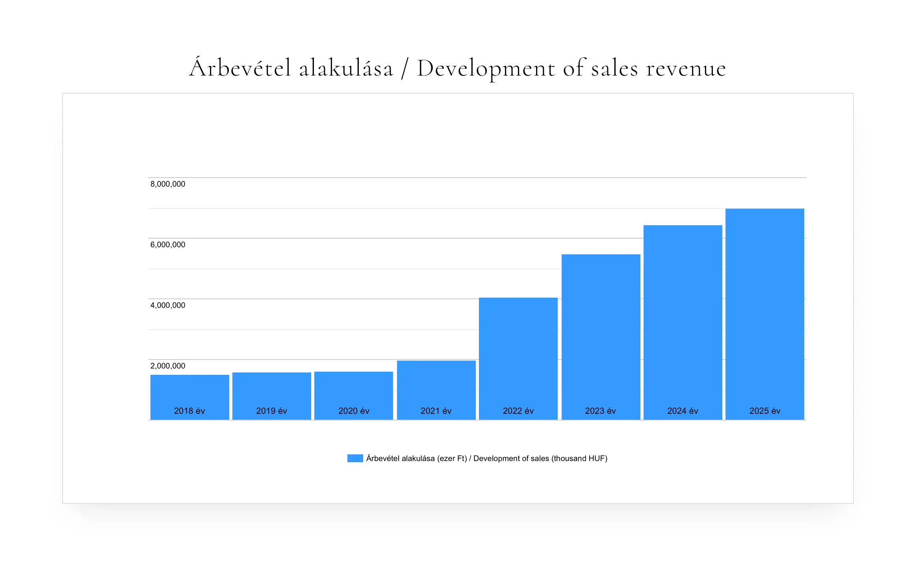Click the chart title Development of sales revenue
Image resolution: width=924 pixels, height=563 pixels.
click(457, 68)
